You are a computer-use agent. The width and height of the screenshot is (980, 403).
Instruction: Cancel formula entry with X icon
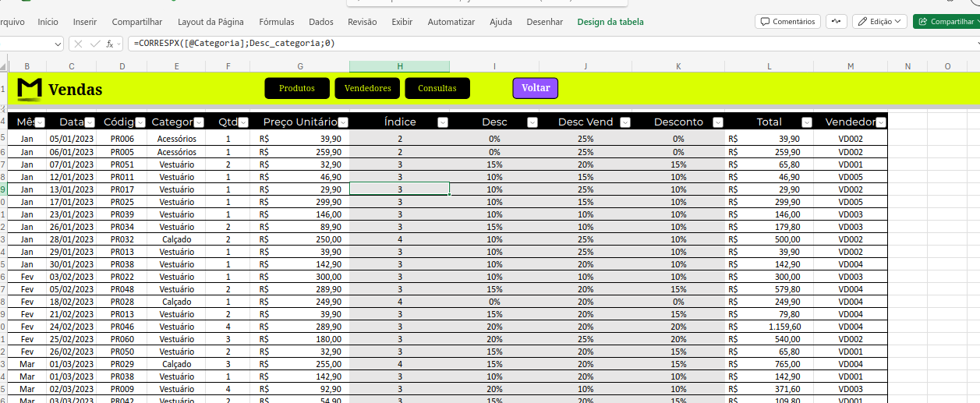tap(79, 44)
